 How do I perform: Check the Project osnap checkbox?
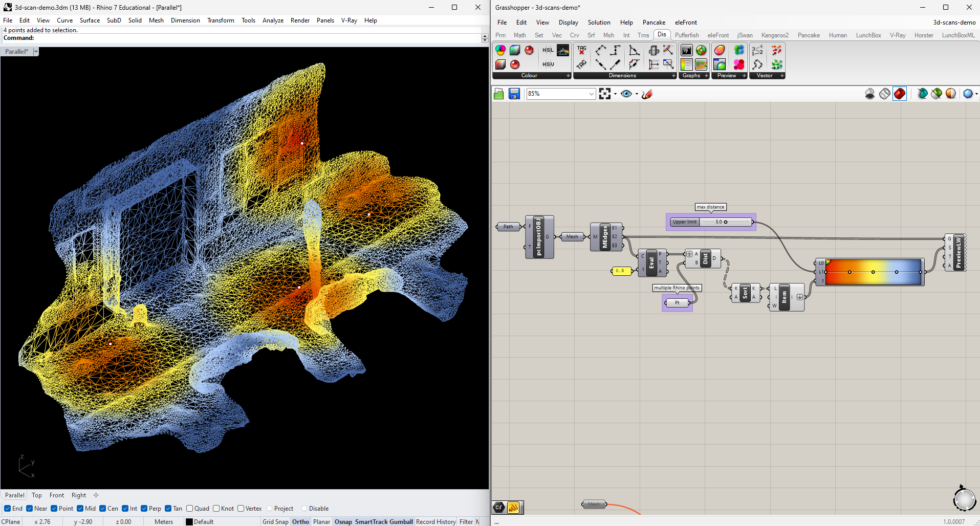(270, 508)
